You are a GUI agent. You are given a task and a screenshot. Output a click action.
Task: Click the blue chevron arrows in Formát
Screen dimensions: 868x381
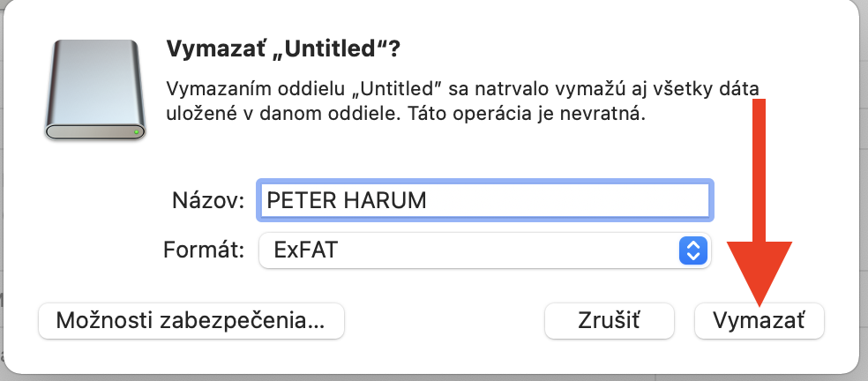693,250
